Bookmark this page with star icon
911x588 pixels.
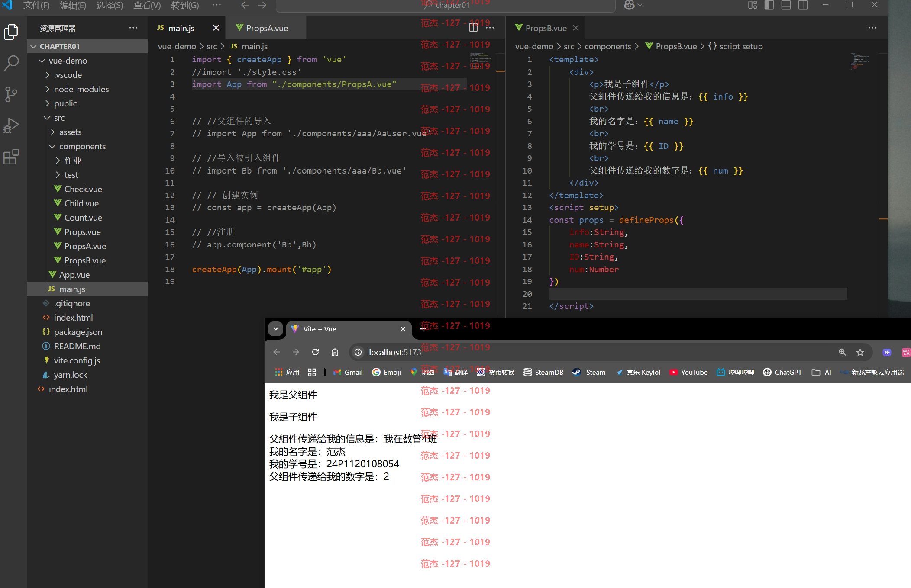point(860,352)
